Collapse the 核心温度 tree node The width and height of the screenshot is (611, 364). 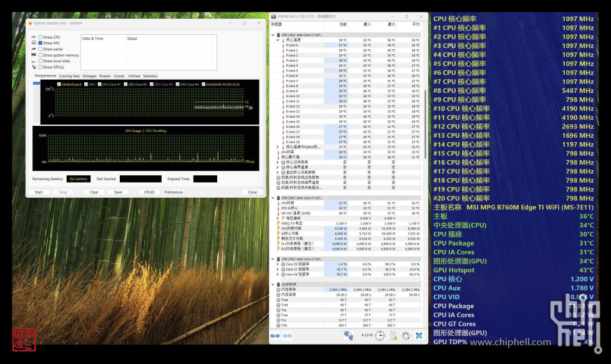point(278,40)
